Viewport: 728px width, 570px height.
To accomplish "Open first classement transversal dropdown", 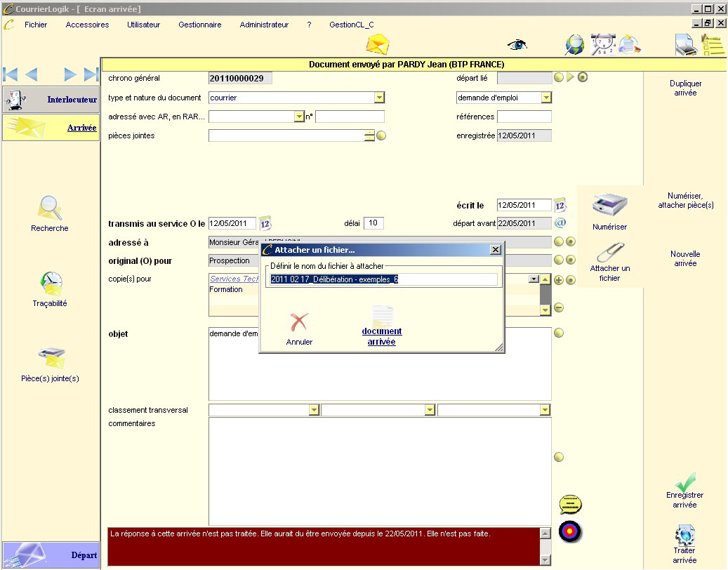I will [x=314, y=410].
